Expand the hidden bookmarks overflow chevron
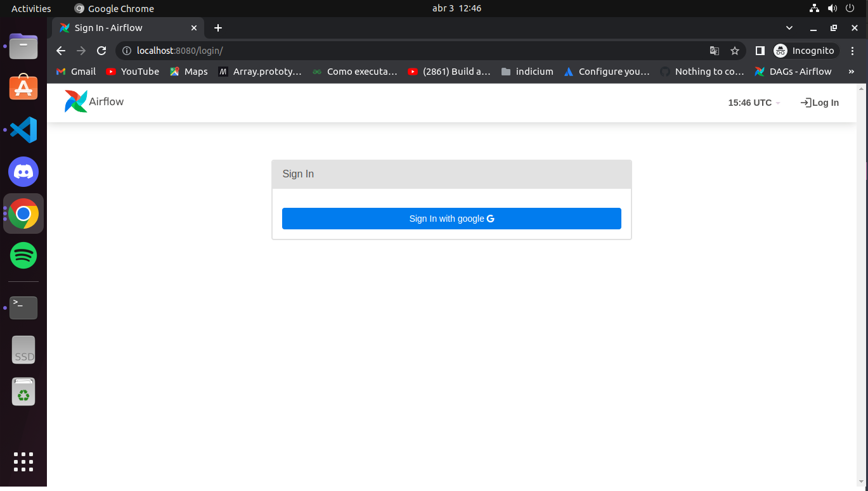868x491 pixels. click(852, 72)
